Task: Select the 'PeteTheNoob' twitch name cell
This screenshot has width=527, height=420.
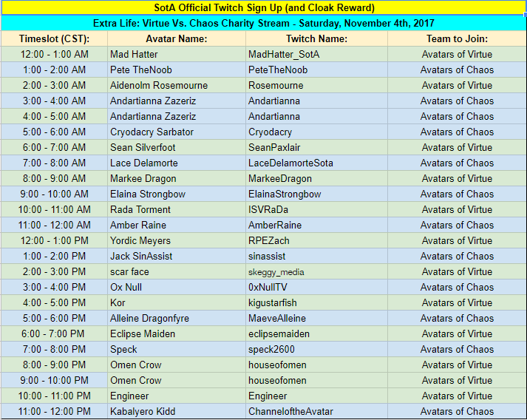Action: [x=316, y=70]
